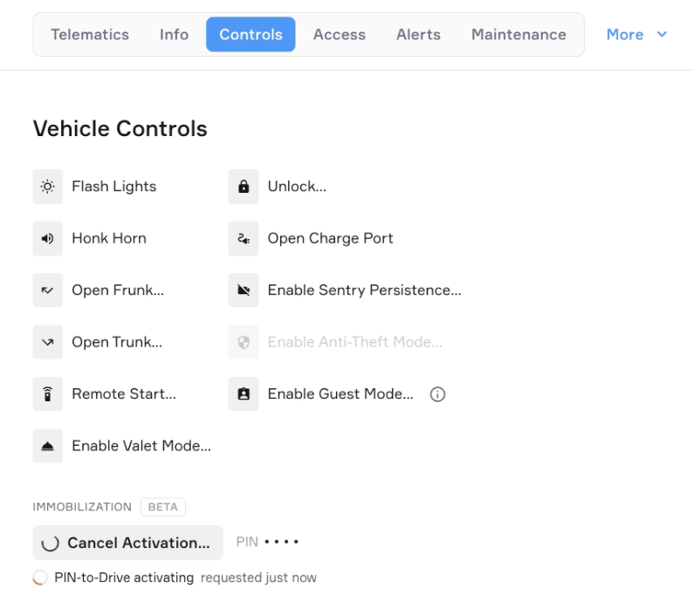Screen dimensions: 693x616
Task: Expand the More dropdown menu
Action: (636, 35)
